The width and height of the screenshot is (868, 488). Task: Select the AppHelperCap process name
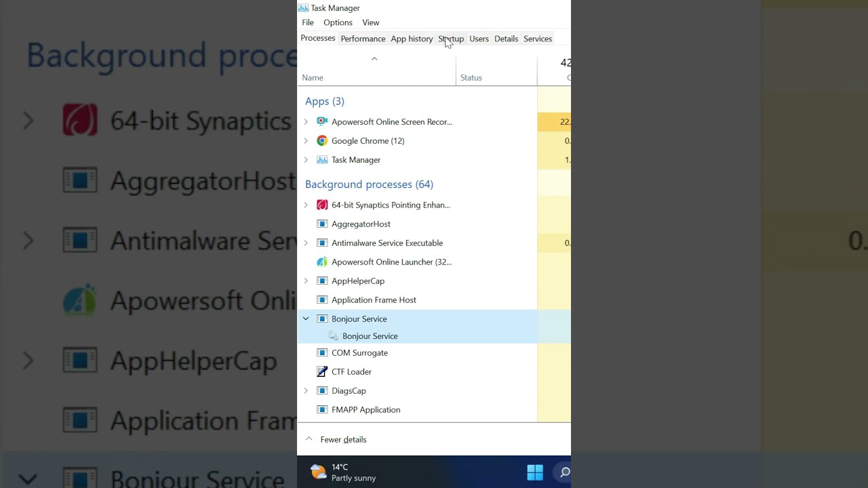tap(358, 281)
